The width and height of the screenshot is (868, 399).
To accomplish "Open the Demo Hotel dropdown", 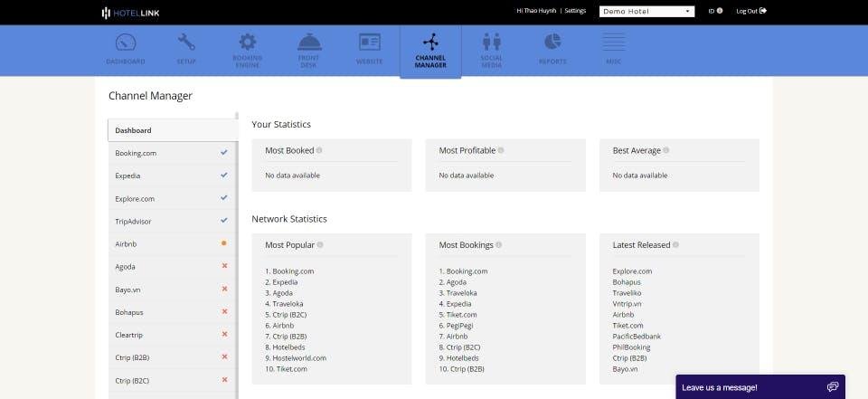I will 646,11.
